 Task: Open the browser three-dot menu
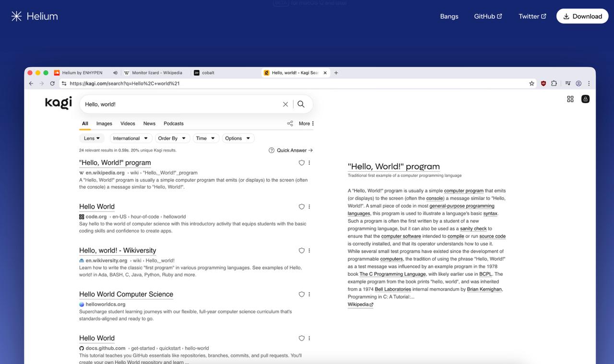point(589,83)
